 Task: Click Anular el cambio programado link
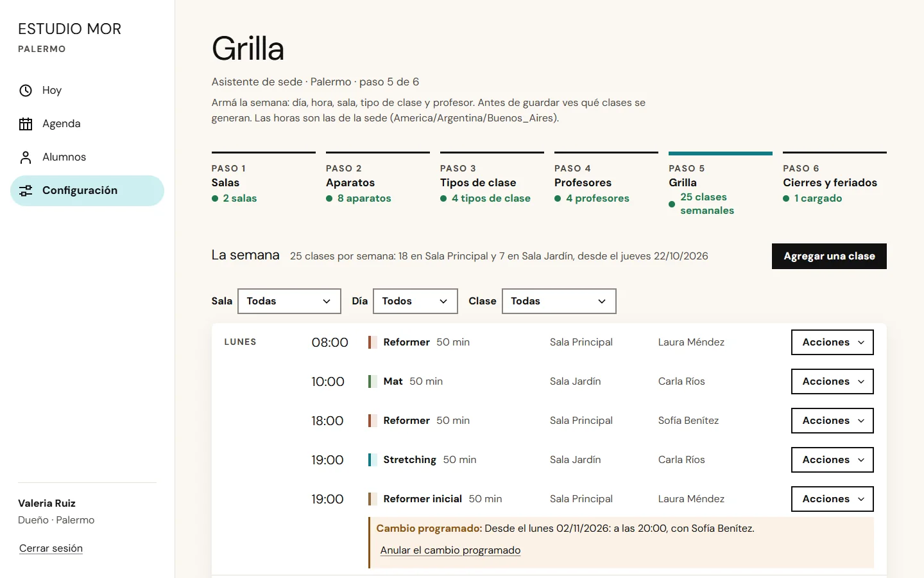coord(450,550)
